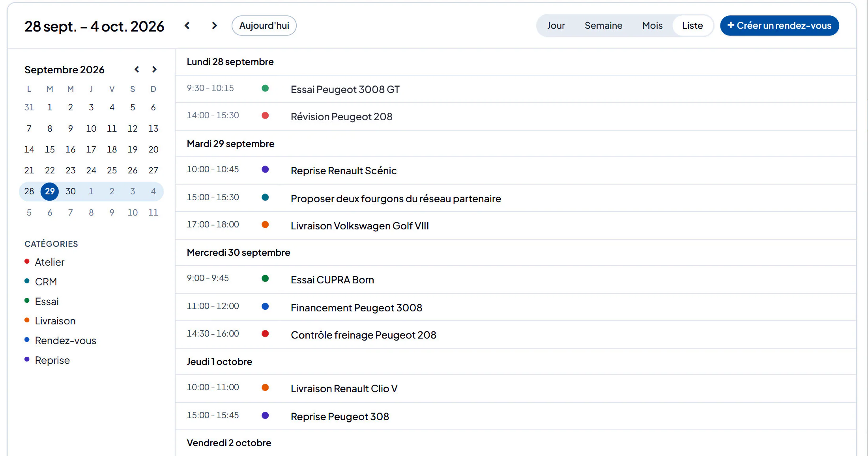Open Essai Peugeot 3008 GT event
868x456 pixels.
pyautogui.click(x=516, y=89)
